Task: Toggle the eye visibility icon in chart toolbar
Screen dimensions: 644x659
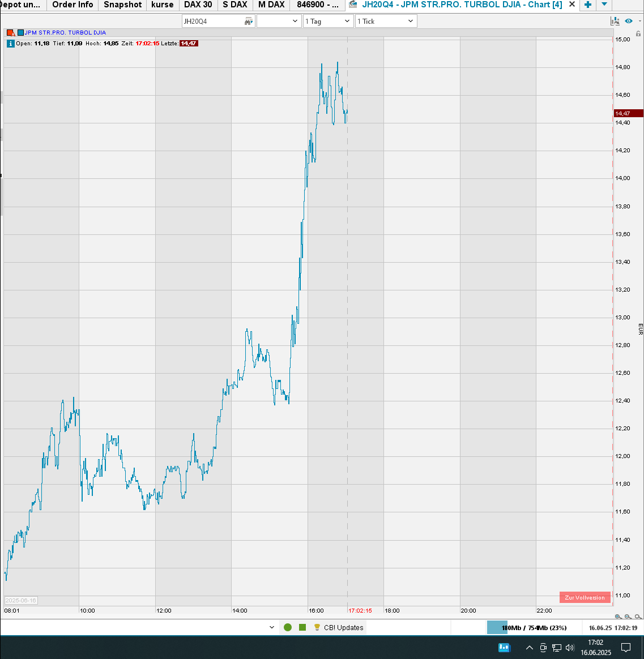Action: 629,21
